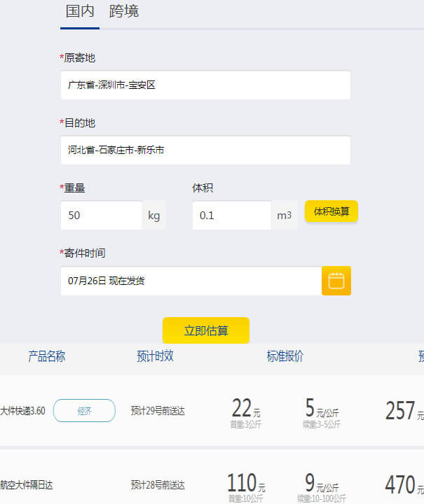Click the 经济 tag on 大件快递3.60
The width and height of the screenshot is (424, 504).
(84, 410)
